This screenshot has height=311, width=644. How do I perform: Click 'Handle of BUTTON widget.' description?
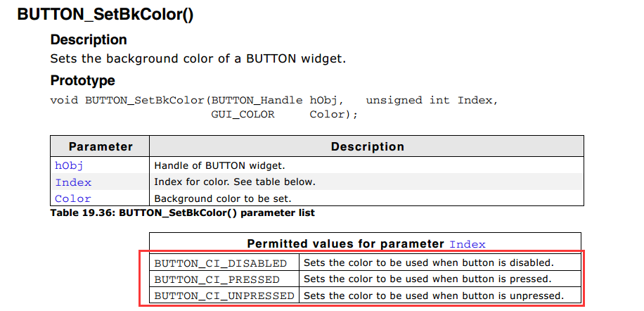[219, 166]
